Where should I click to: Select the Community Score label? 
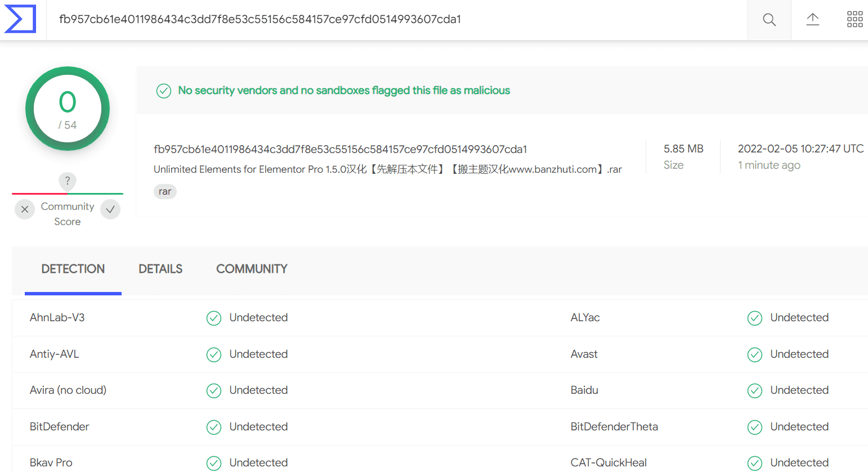pyautogui.click(x=68, y=214)
